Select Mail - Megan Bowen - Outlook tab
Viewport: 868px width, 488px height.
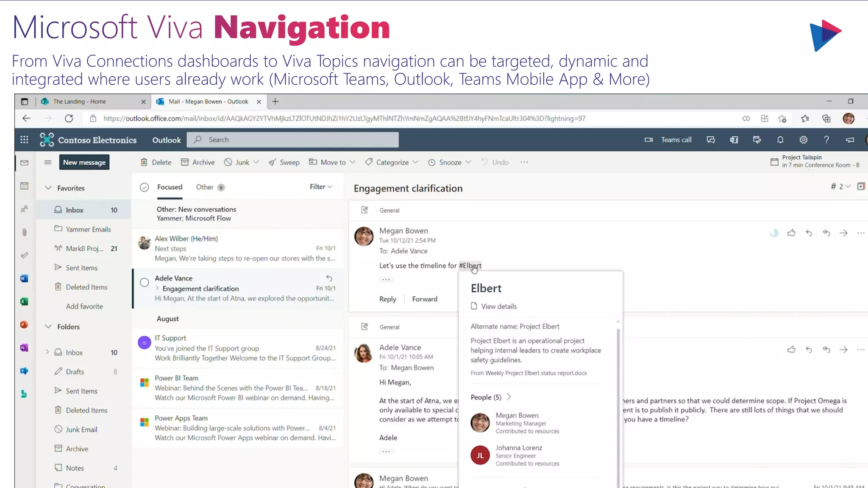point(209,102)
